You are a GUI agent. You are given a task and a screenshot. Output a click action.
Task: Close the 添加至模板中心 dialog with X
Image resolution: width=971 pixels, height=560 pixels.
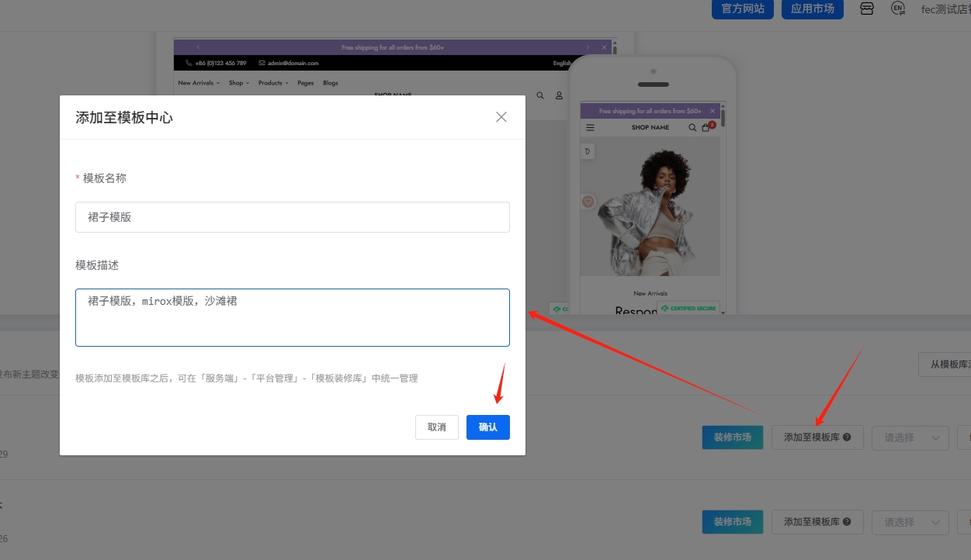(x=501, y=117)
